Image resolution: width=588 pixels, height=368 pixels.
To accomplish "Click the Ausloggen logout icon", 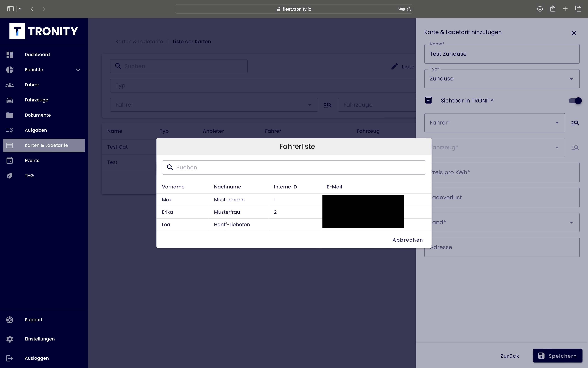I will [9, 358].
